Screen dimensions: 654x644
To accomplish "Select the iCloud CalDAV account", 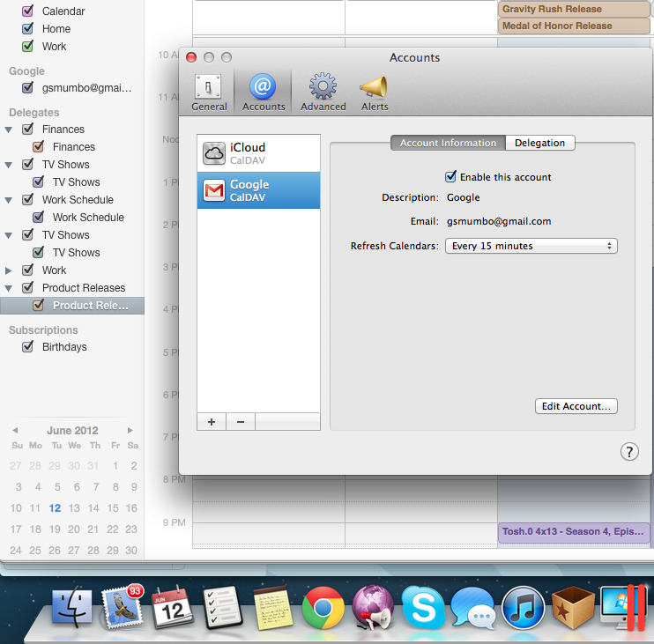I will [x=258, y=153].
